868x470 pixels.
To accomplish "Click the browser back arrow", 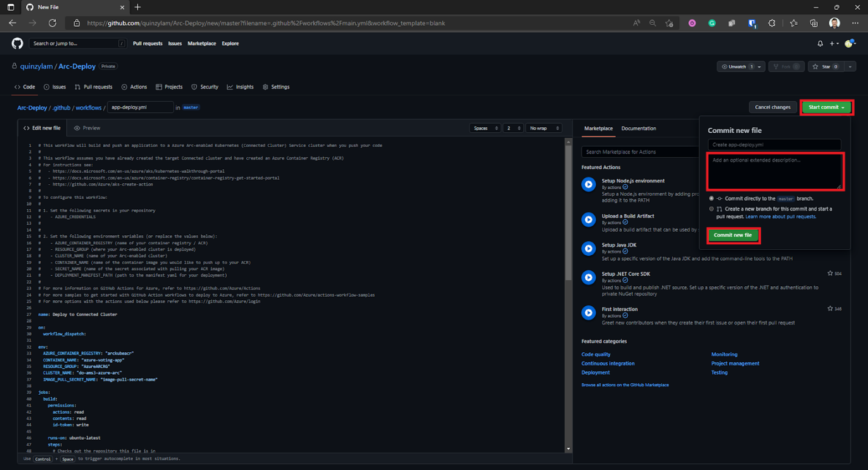I will point(13,23).
